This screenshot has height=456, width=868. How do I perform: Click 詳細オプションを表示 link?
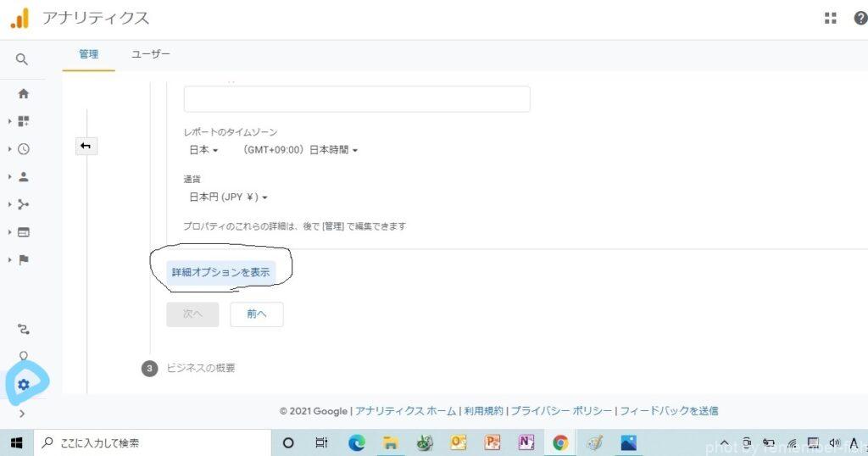(220, 273)
